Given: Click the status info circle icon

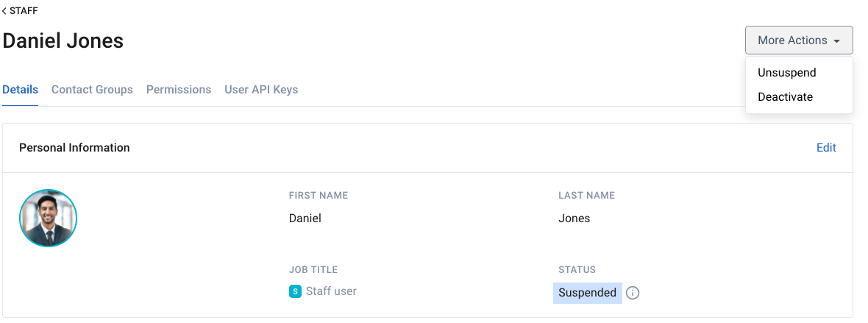Looking at the screenshot, I should point(633,293).
